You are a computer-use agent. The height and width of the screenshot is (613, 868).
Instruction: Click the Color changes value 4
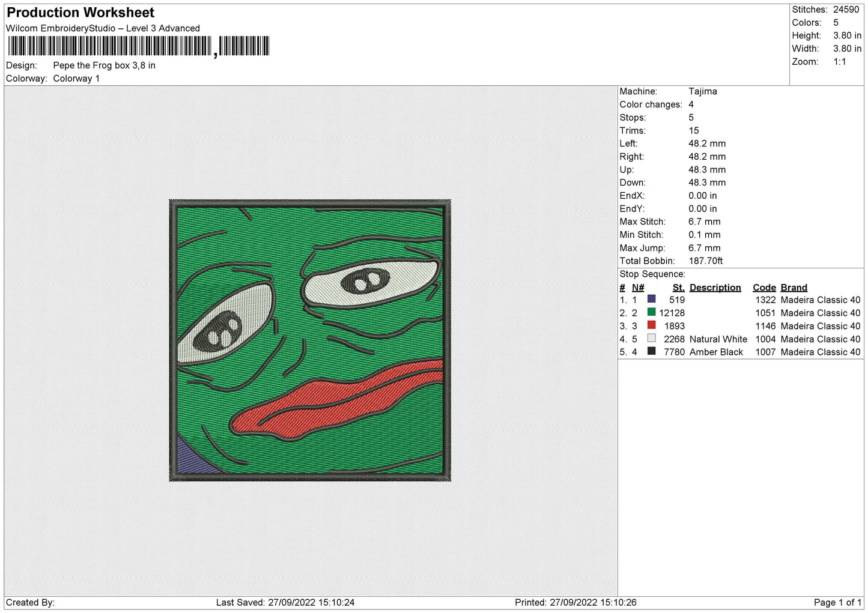tap(691, 104)
